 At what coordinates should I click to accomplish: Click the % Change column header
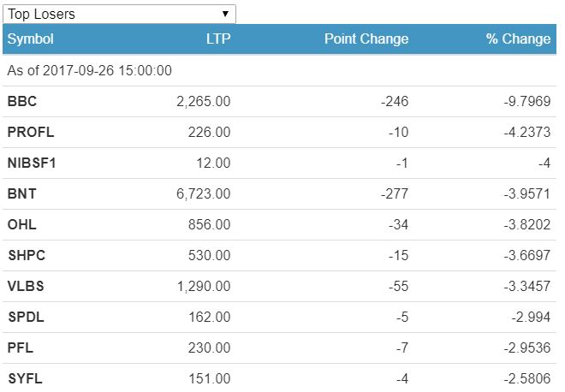coord(518,39)
